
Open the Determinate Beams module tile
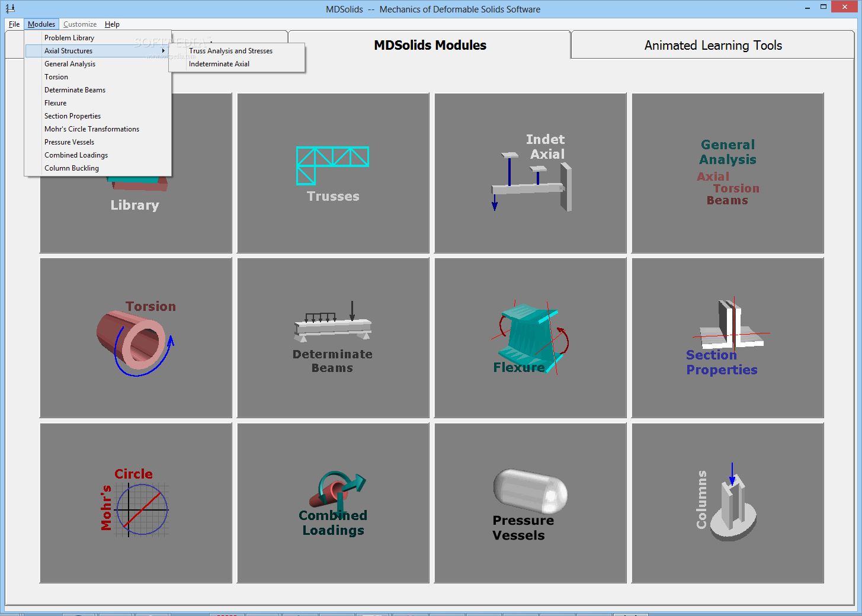(333, 338)
